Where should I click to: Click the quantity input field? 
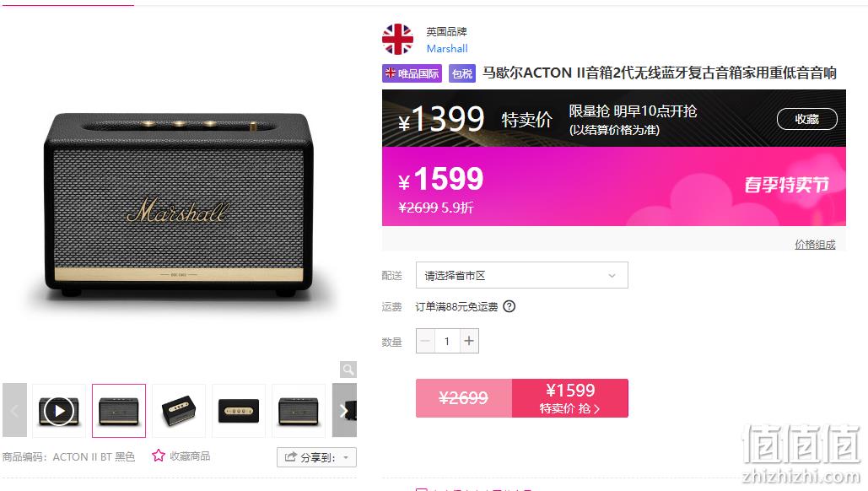[x=447, y=341]
